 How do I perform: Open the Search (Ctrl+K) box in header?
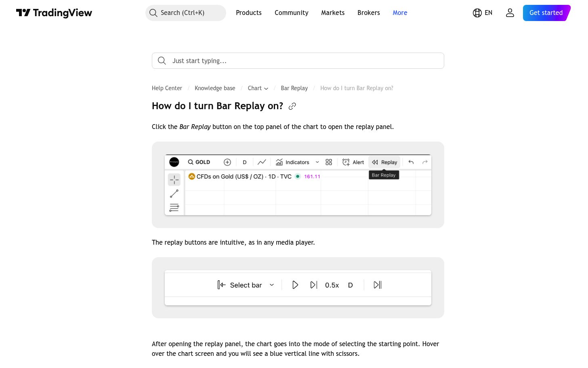186,13
